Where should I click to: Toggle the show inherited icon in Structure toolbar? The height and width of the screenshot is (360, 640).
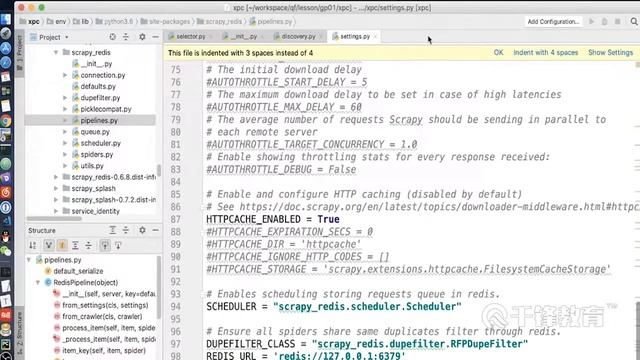[49, 245]
